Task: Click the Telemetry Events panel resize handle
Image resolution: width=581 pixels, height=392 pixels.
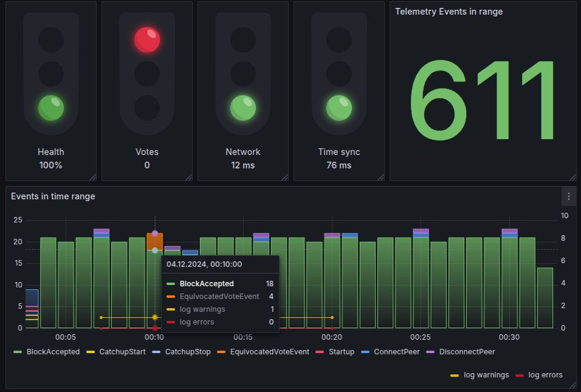Action: [573, 177]
